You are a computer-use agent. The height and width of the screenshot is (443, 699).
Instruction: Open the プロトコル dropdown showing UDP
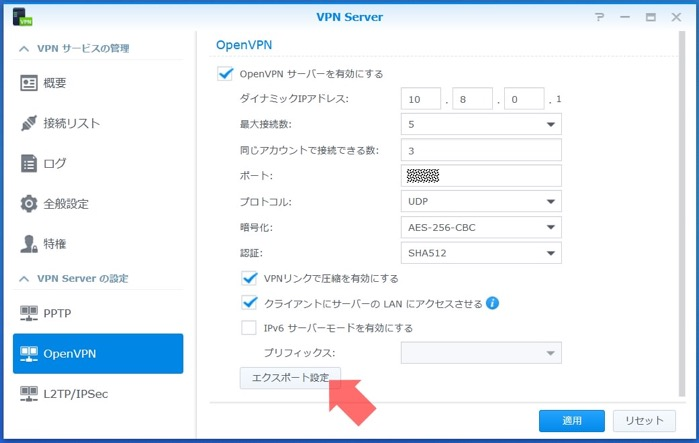481,201
